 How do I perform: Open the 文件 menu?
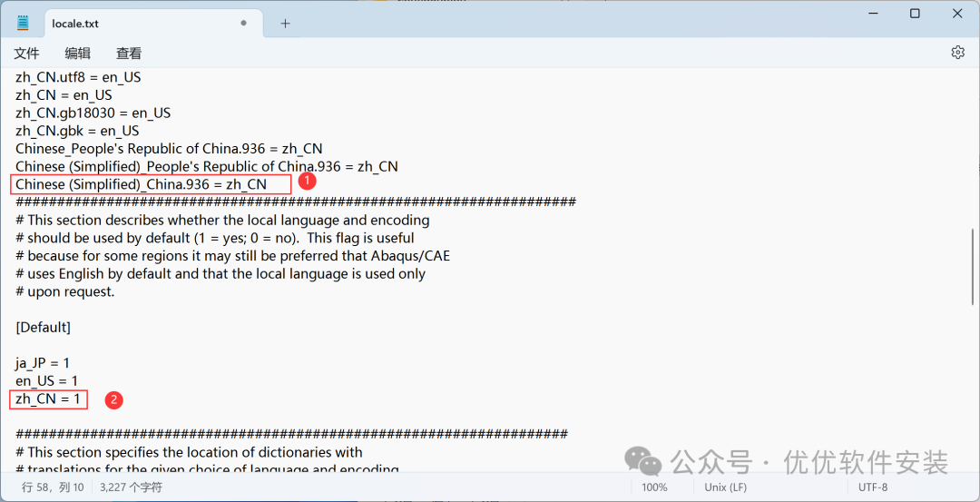26,54
